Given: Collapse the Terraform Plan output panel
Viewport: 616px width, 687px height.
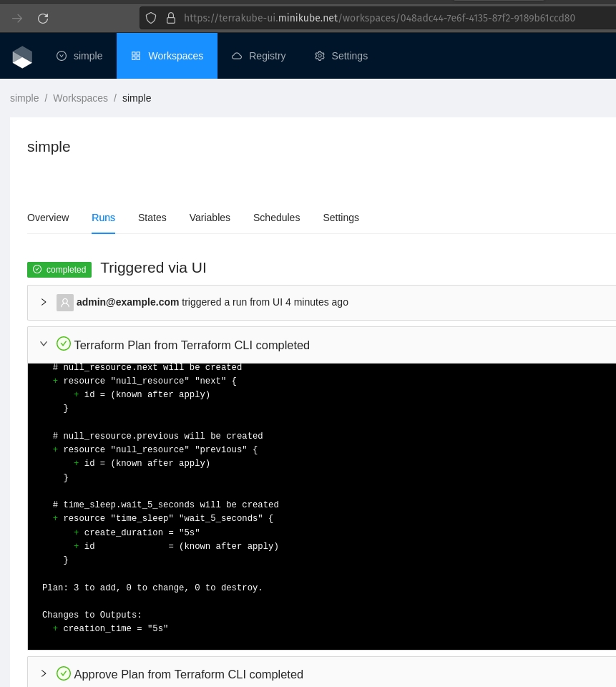Looking at the screenshot, I should pyautogui.click(x=44, y=344).
